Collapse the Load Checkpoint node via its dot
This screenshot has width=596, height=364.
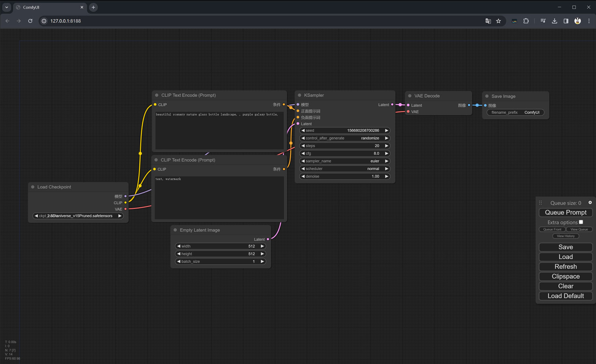[33, 187]
